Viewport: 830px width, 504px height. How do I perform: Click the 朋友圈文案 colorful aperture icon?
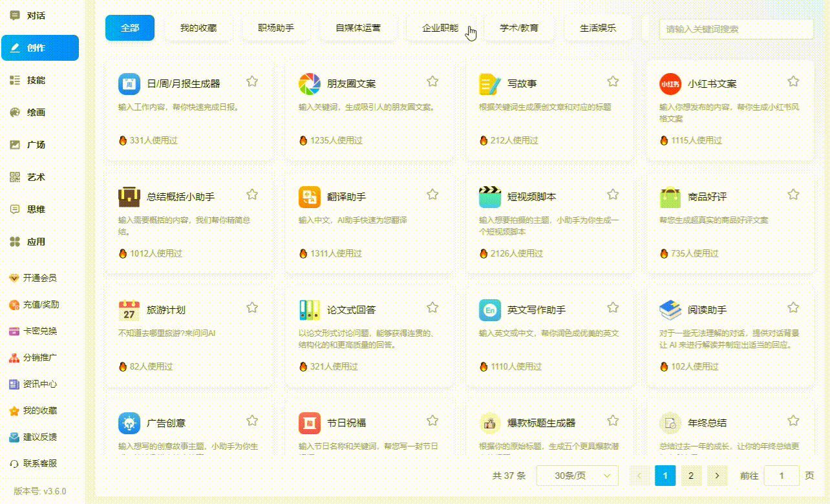pos(310,84)
